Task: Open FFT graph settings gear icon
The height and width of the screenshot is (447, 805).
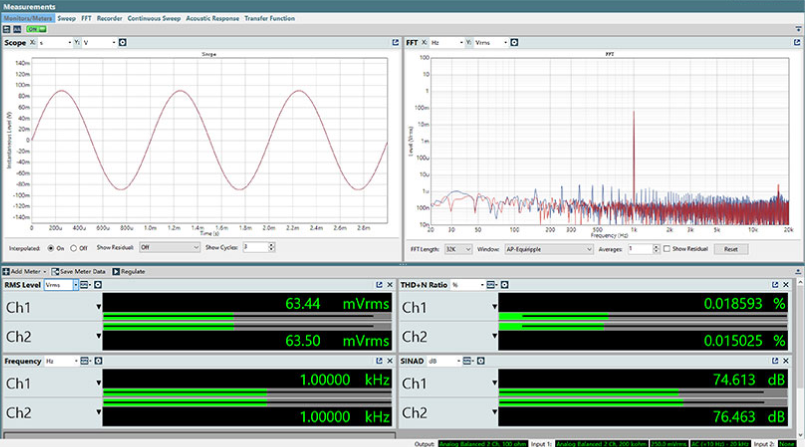Action: [515, 43]
